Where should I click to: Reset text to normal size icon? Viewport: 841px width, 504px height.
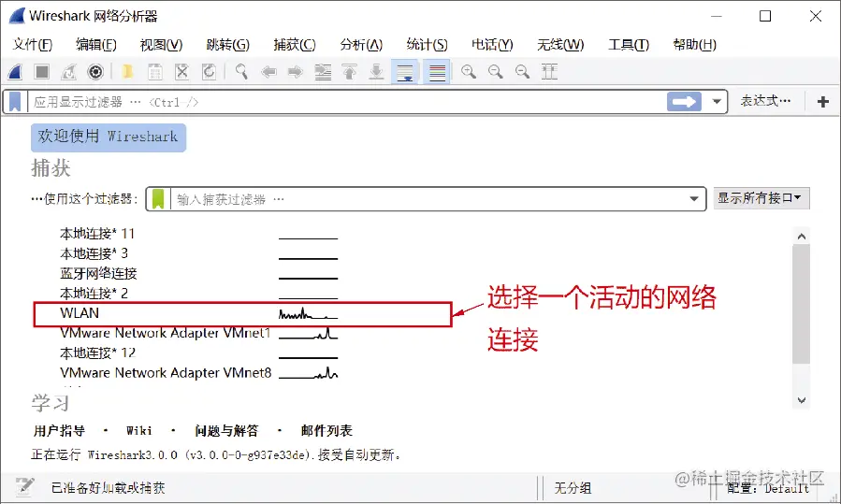[522, 71]
